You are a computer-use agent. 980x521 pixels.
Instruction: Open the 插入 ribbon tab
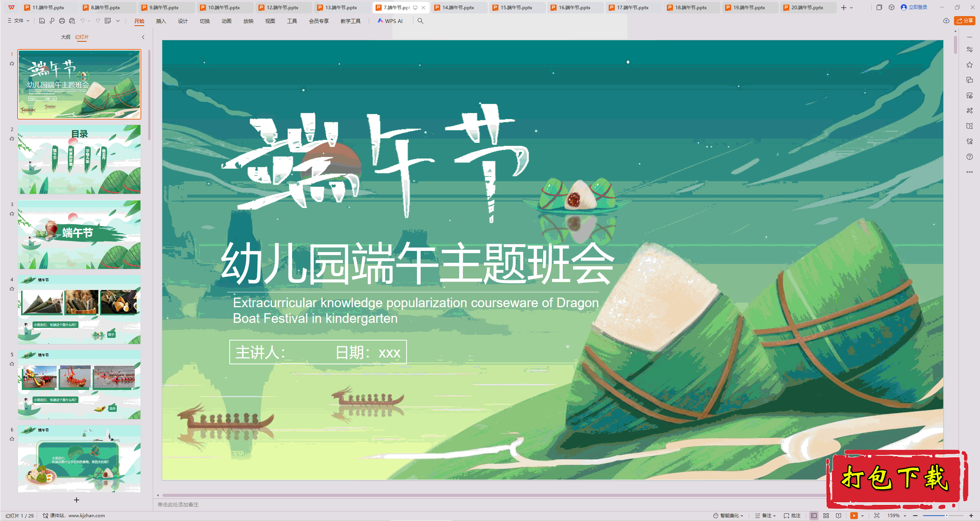pyautogui.click(x=161, y=21)
